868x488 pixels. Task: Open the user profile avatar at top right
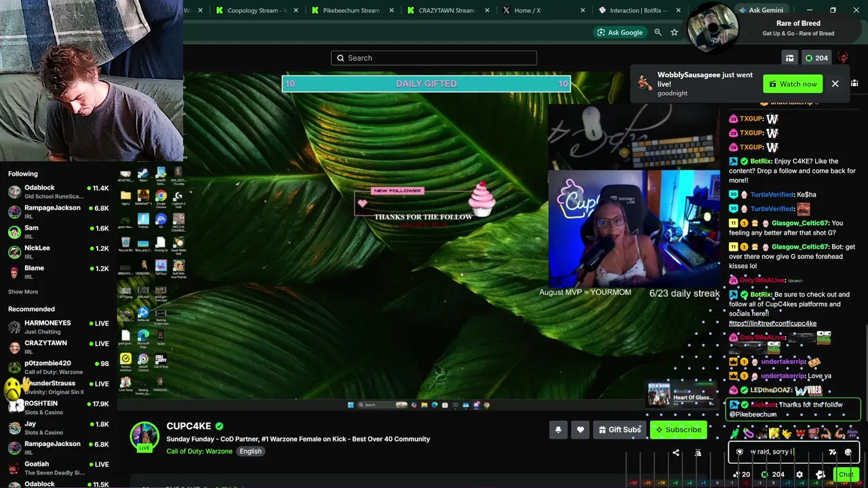[842, 58]
